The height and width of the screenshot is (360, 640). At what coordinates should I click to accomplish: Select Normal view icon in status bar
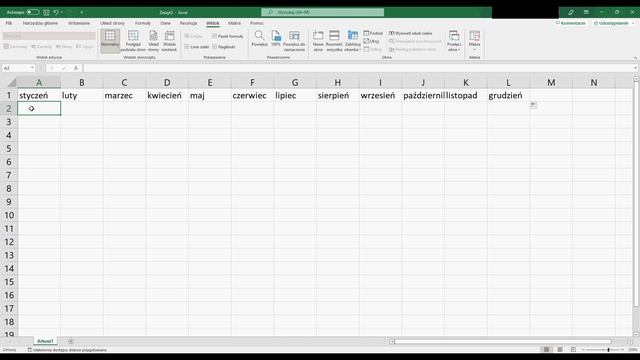pos(546,349)
